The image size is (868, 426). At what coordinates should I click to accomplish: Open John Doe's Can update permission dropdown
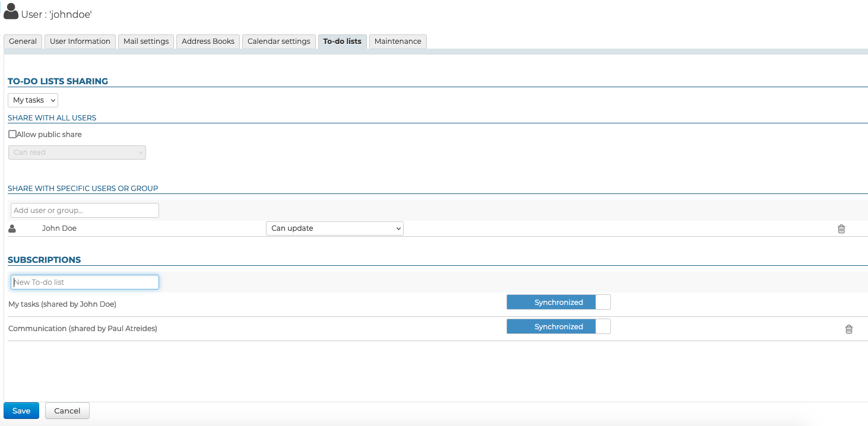pyautogui.click(x=334, y=228)
